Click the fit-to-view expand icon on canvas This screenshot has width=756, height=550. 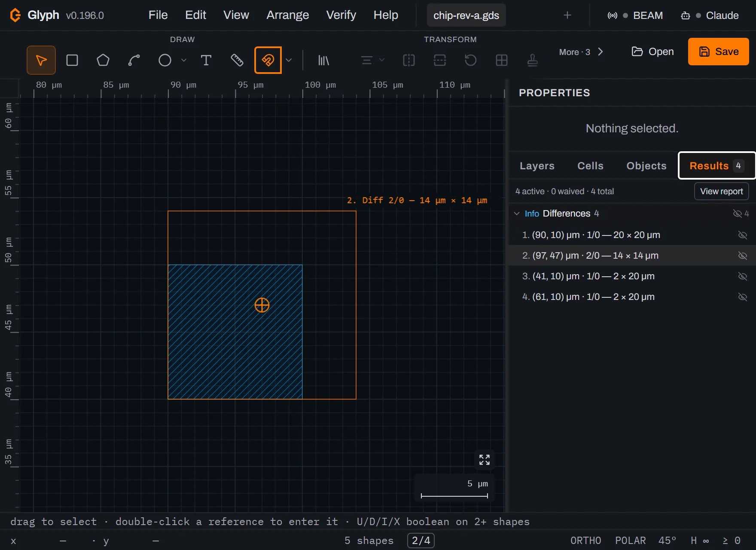(485, 460)
